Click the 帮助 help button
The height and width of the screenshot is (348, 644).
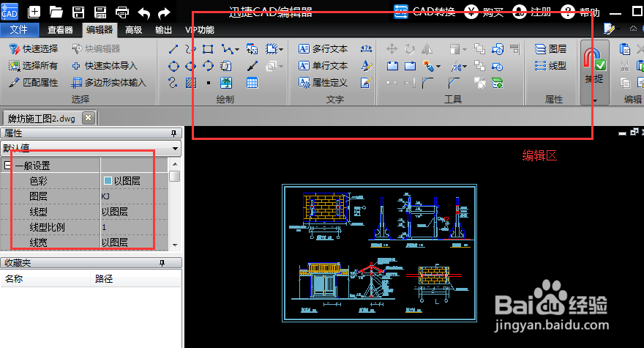coord(581,12)
